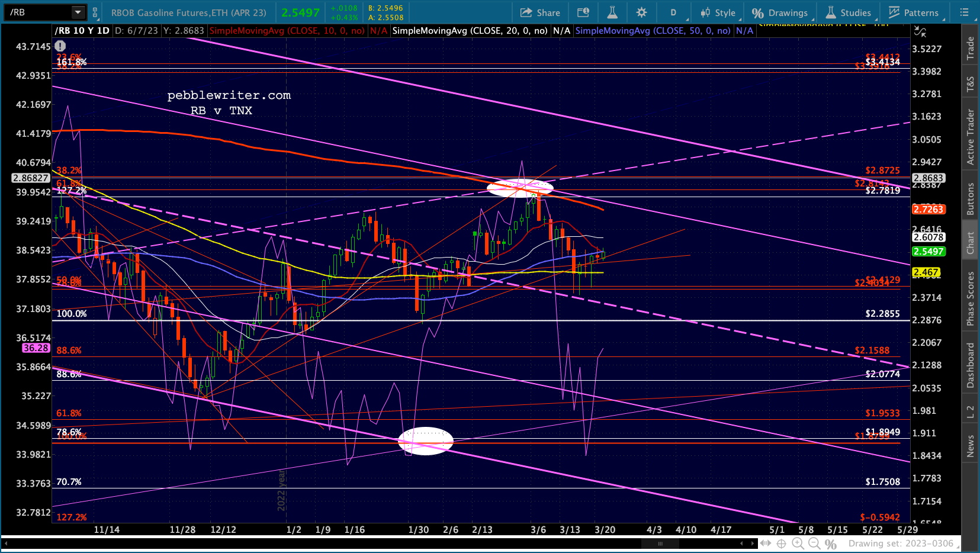Click the green 2.5497 price bubble

(x=928, y=252)
